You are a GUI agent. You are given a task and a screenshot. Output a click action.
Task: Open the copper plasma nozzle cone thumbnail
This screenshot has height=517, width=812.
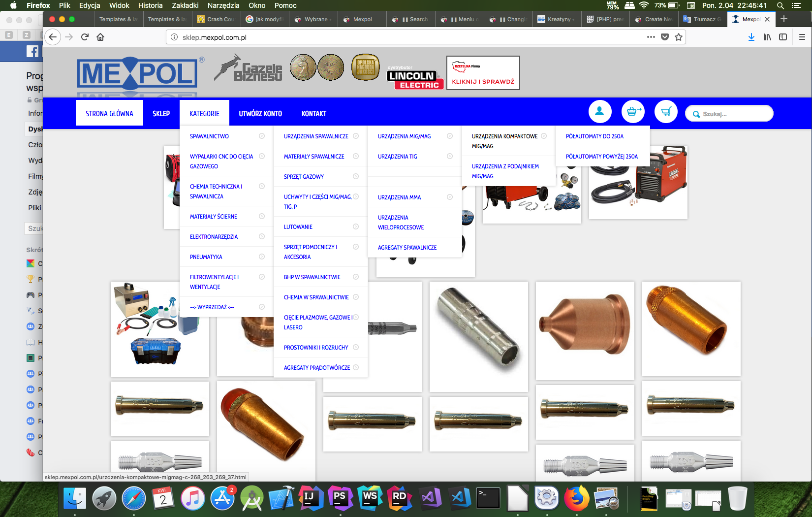point(585,330)
